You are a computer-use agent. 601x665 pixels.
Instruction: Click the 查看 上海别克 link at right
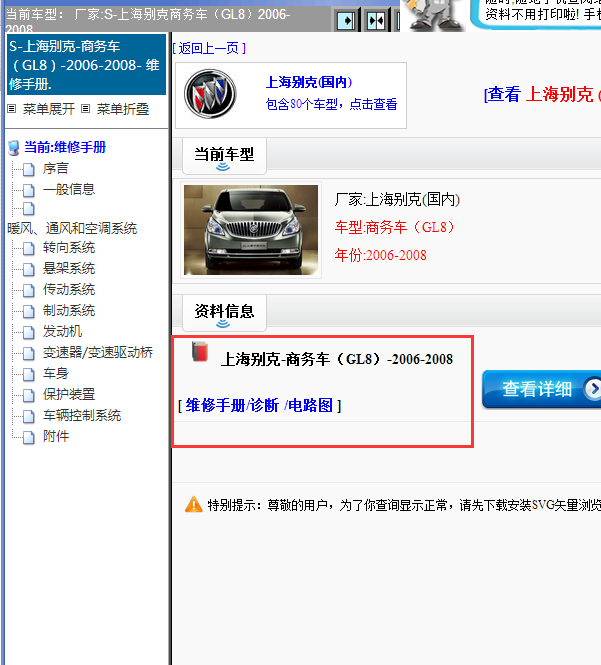click(x=542, y=95)
